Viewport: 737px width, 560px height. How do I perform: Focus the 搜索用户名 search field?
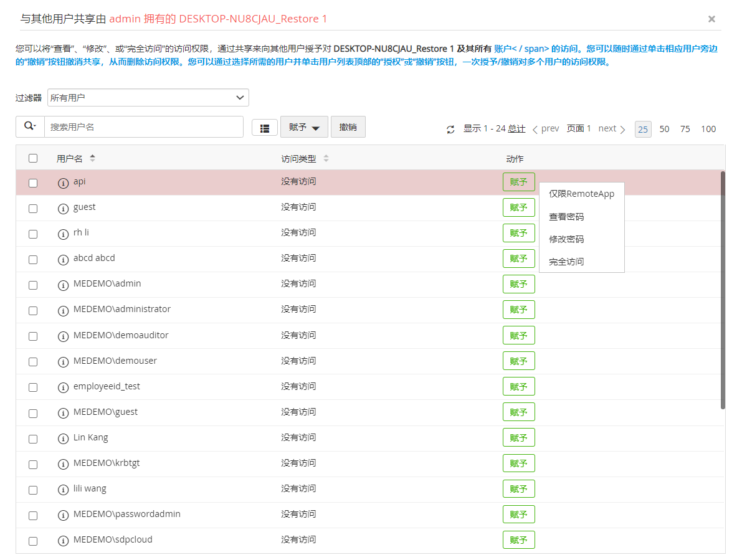coord(144,127)
